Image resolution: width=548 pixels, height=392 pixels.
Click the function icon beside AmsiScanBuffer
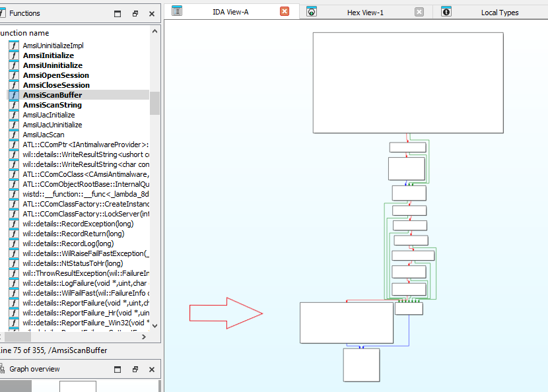tap(13, 95)
